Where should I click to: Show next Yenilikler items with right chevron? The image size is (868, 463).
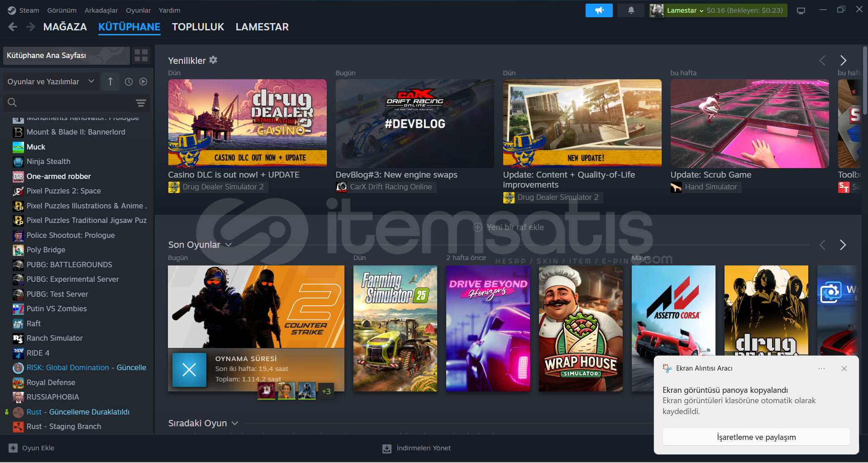[x=843, y=60]
